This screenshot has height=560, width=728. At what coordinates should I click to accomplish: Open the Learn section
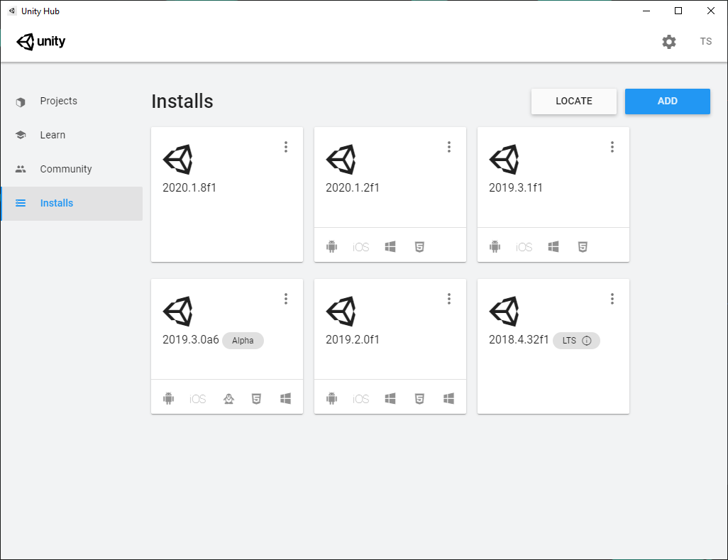point(72,135)
